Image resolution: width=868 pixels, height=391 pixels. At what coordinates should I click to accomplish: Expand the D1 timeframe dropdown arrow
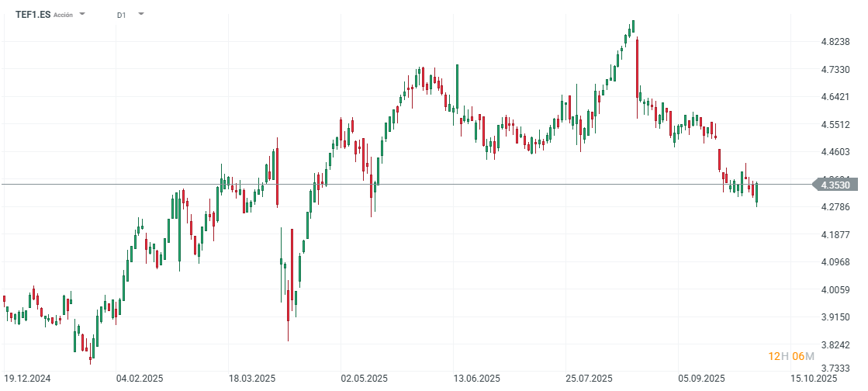point(140,14)
